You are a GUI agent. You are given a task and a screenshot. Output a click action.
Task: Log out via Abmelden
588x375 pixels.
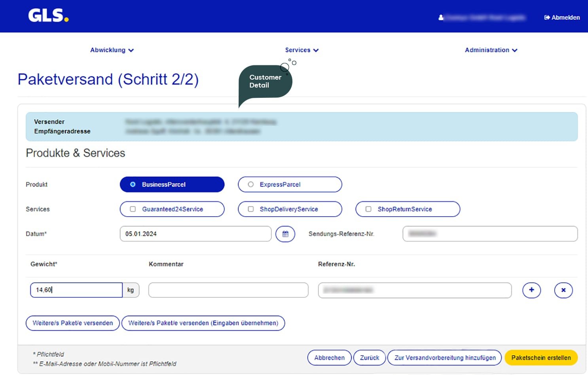pyautogui.click(x=562, y=17)
